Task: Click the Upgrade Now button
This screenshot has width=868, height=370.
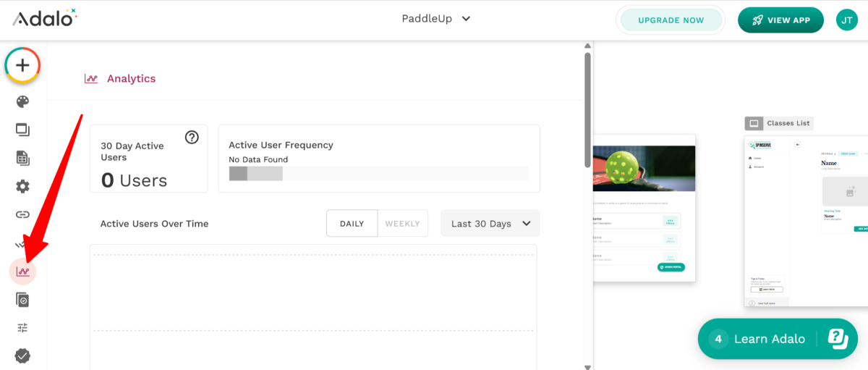Action: (671, 20)
